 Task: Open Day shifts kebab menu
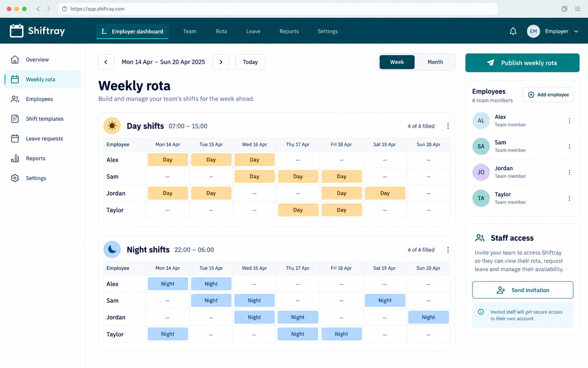coord(448,126)
